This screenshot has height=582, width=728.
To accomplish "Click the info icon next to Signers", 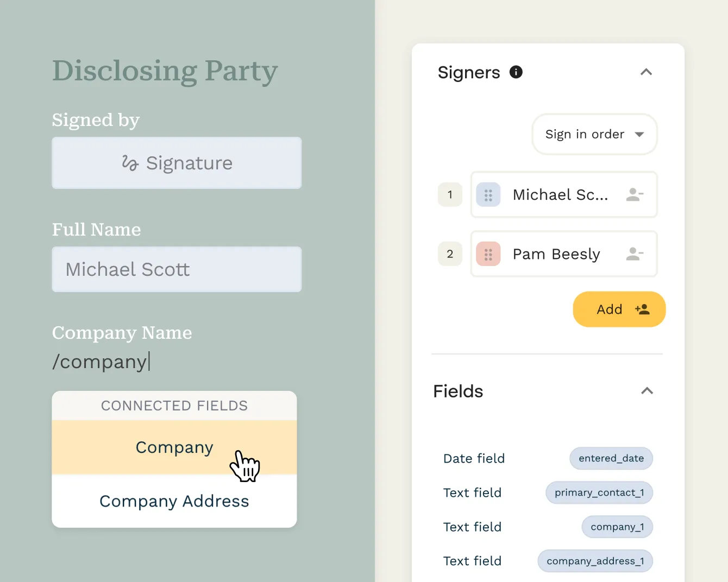I will 516,72.
